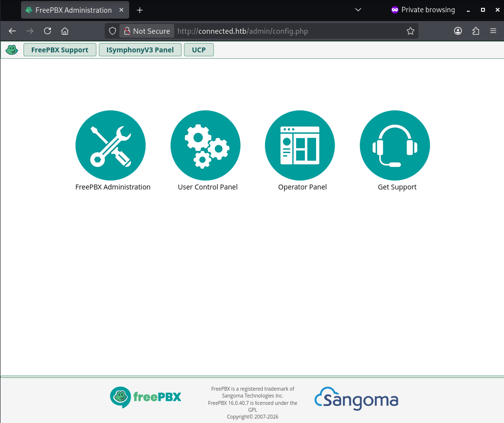Open the FreePBX Support menu
This screenshot has height=423, width=504.
pyautogui.click(x=60, y=50)
